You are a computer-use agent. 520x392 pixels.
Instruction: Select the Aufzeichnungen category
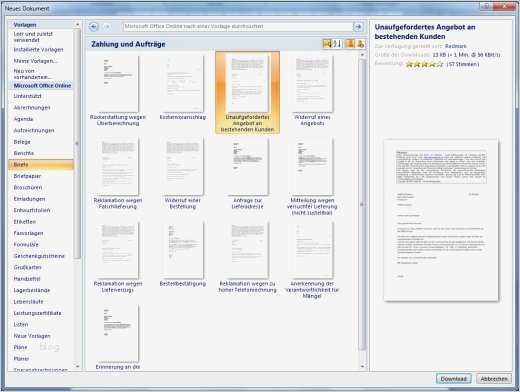coord(34,130)
